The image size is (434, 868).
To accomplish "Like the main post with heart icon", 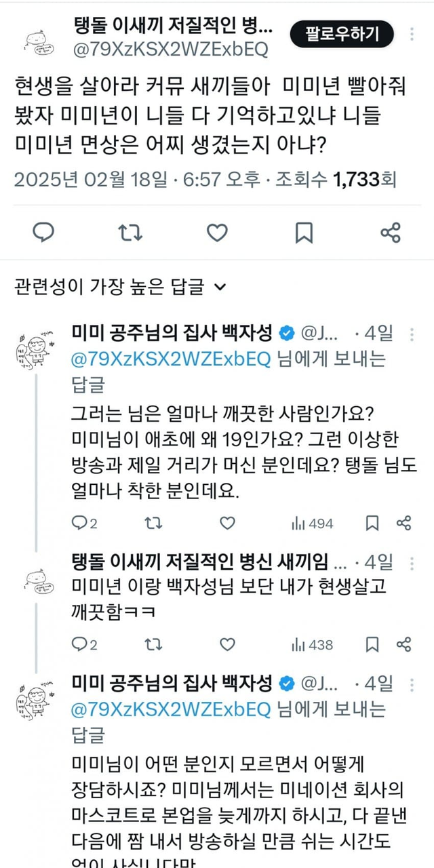I will pyautogui.click(x=217, y=233).
